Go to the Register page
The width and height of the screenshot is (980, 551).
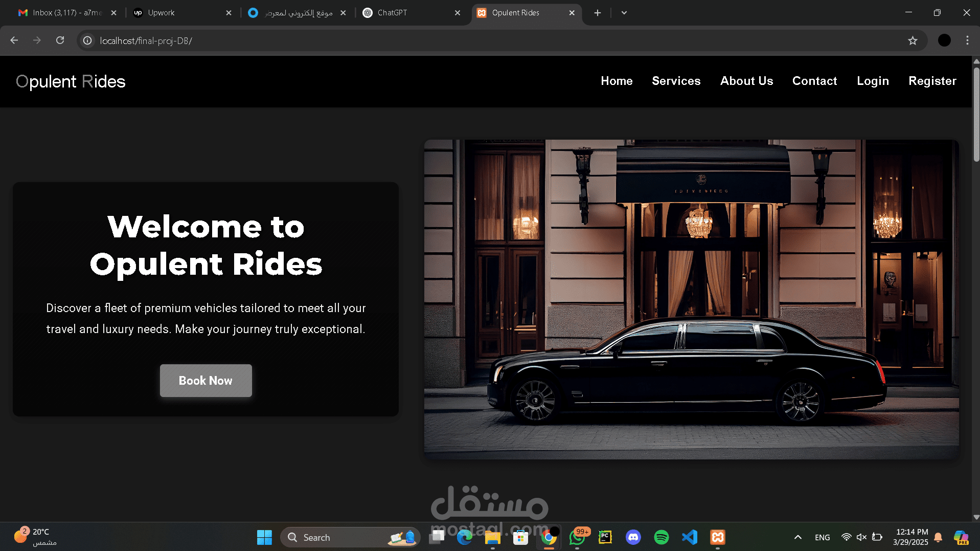tap(932, 81)
